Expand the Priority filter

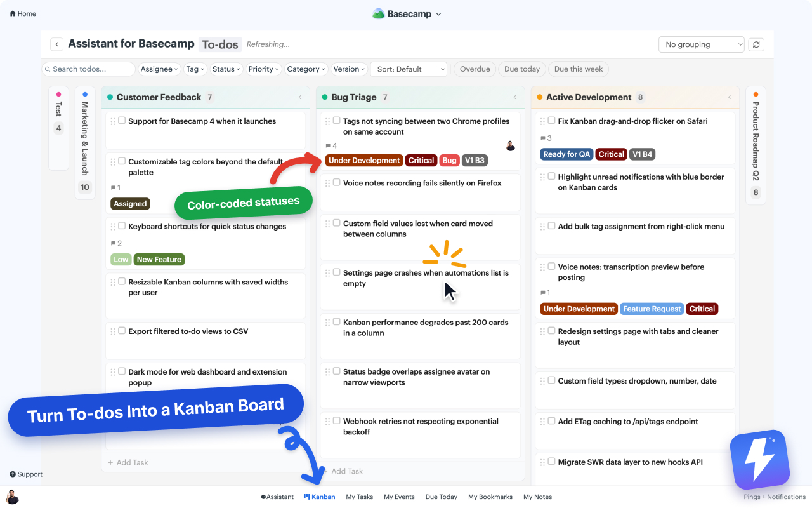[263, 69]
